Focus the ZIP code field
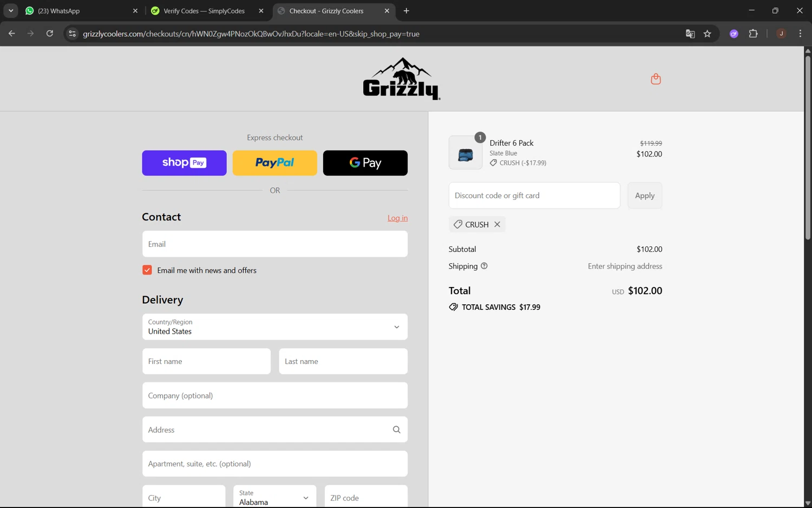The width and height of the screenshot is (812, 508). coord(366,497)
